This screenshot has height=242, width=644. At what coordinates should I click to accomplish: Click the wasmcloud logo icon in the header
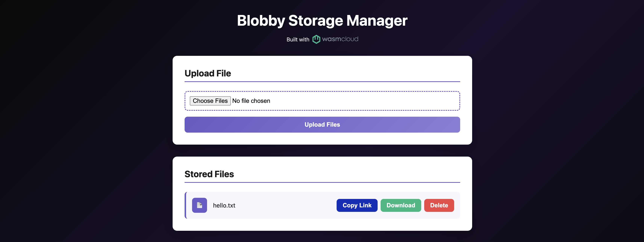point(316,39)
